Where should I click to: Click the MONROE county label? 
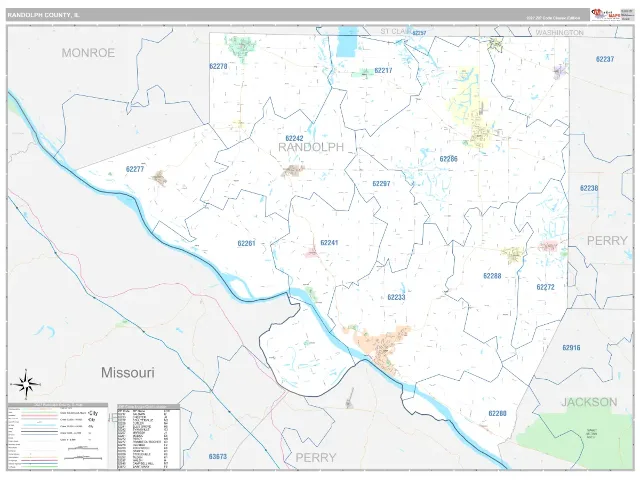point(88,53)
